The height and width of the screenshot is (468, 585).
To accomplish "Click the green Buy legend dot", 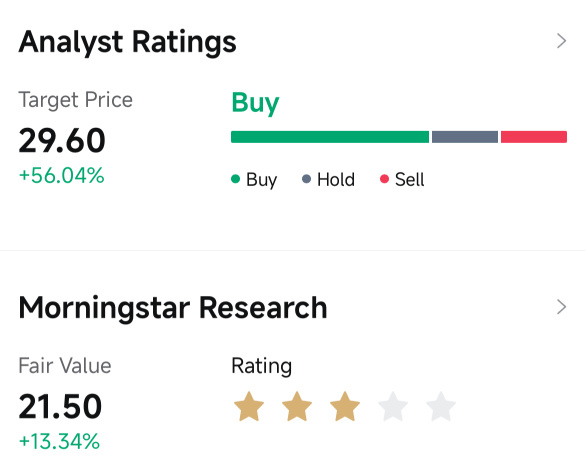I will 235,179.
